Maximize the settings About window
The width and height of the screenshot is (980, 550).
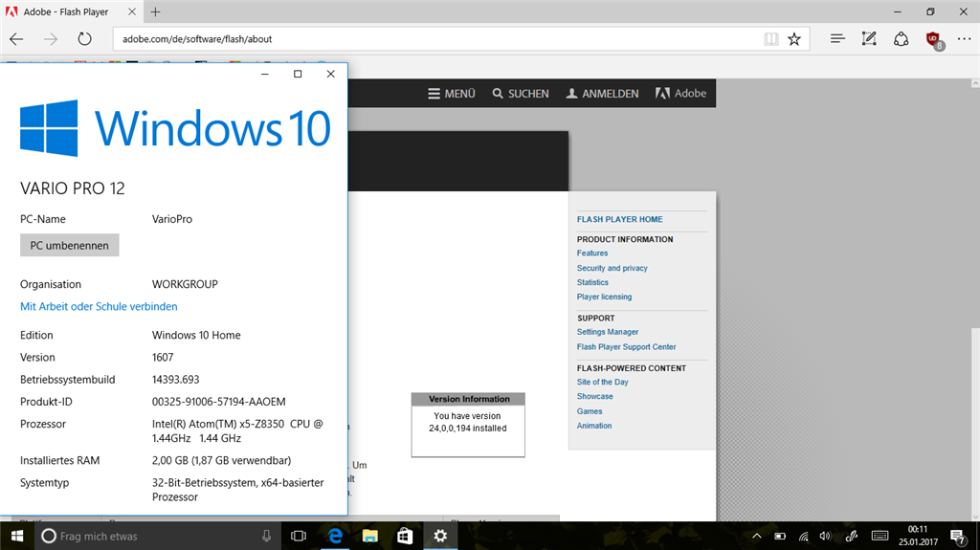(298, 74)
